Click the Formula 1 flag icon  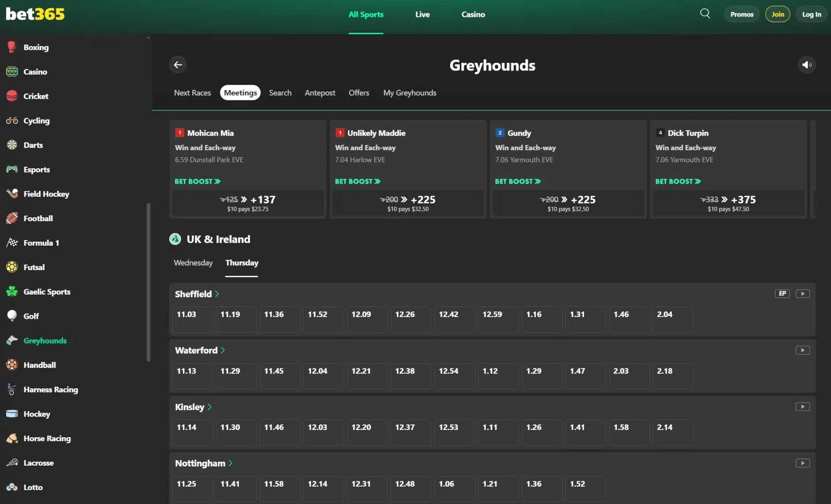(x=12, y=242)
